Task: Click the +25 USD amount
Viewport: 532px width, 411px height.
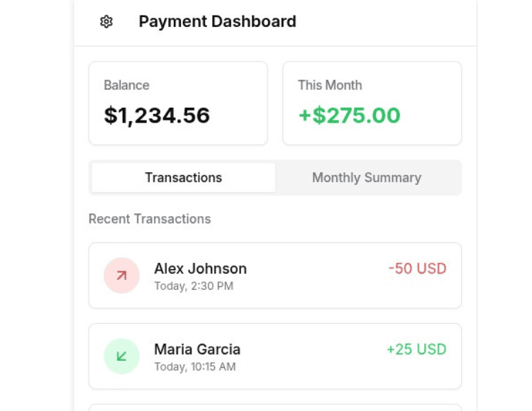Action: [416, 349]
